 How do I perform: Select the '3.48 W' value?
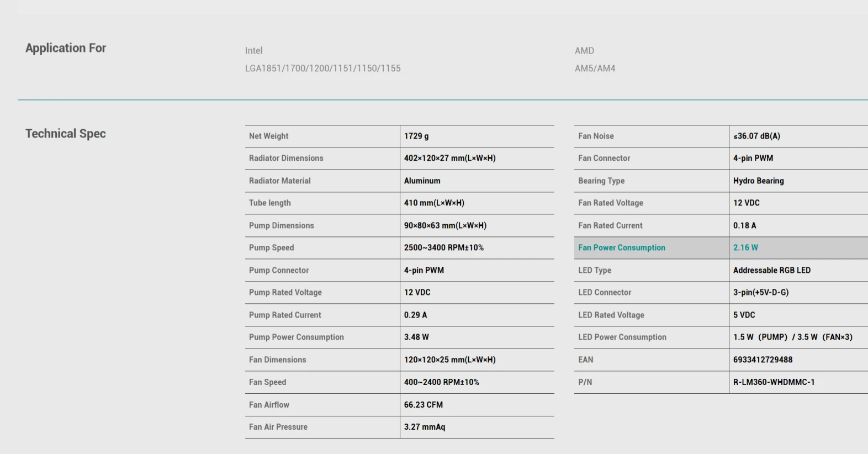pos(416,337)
